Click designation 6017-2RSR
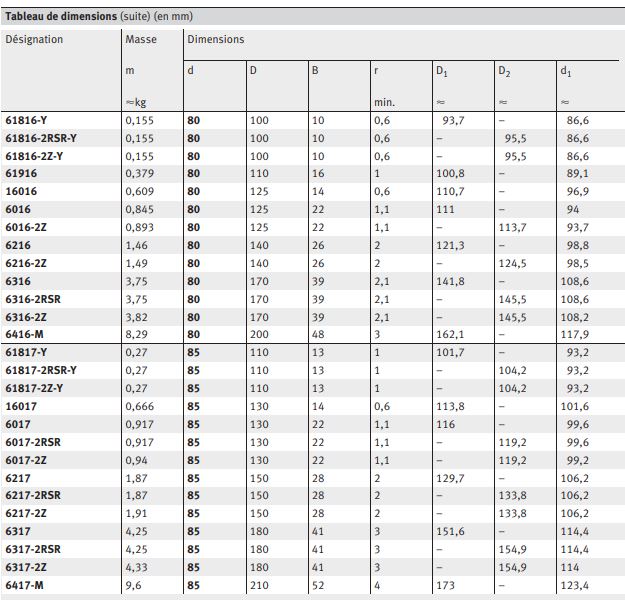Viewport: 625px width, 600px height. tap(33, 442)
